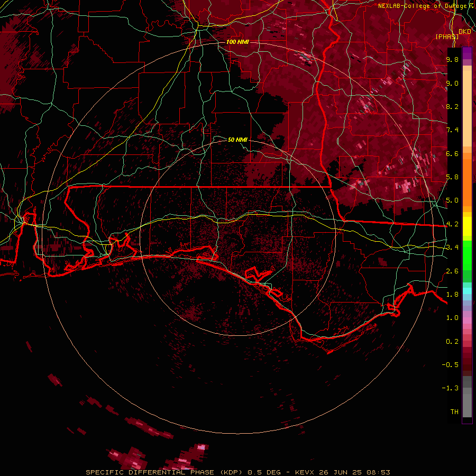Click the 7.4 legend value
Screen dimensions: 476x476
[x=452, y=130]
